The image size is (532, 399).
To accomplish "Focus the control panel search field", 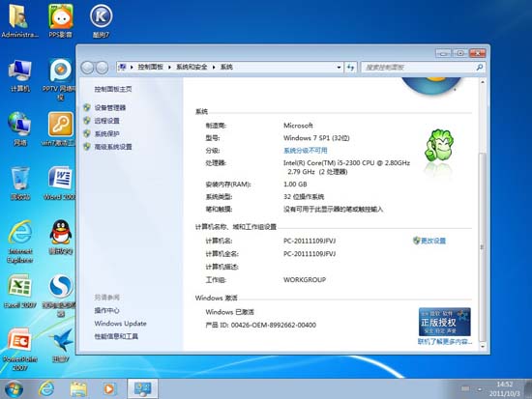I will tap(419, 67).
